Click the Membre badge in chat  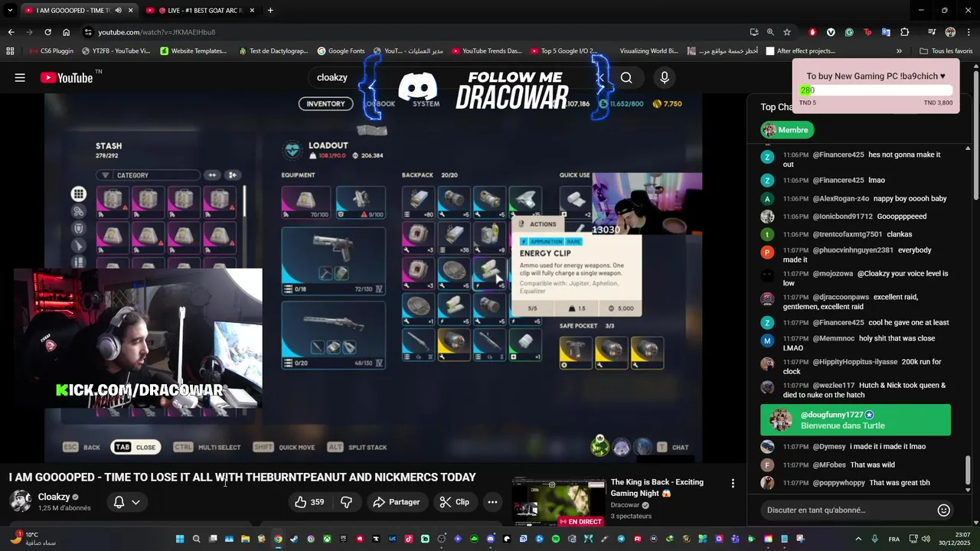(x=787, y=130)
